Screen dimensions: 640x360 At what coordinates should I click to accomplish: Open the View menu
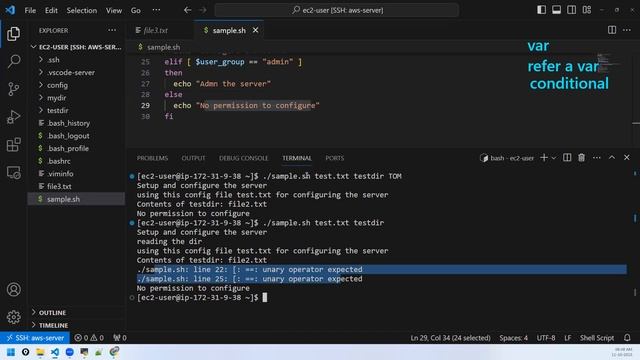(114, 11)
